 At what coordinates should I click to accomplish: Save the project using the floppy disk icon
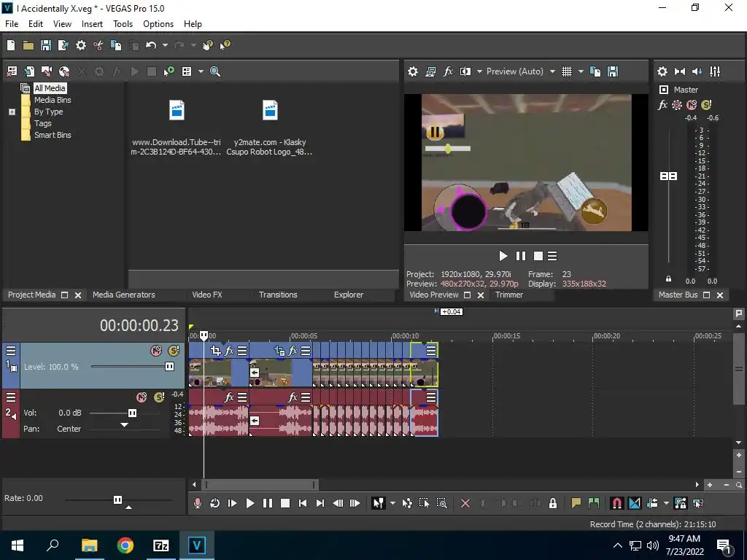46,45
